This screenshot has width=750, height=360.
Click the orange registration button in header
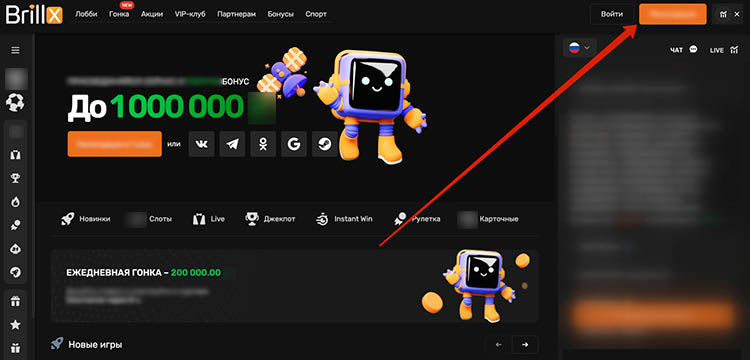673,14
